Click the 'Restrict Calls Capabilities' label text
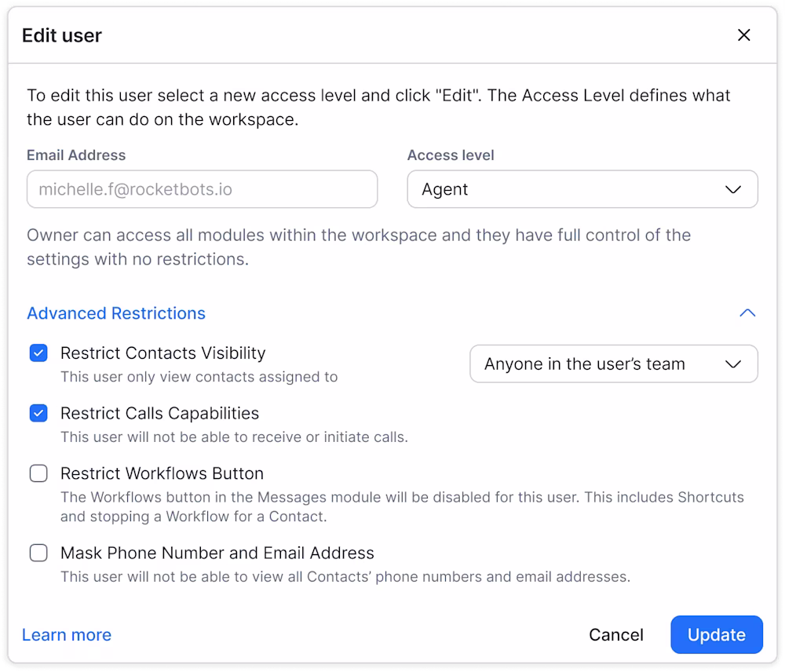 [x=159, y=413]
